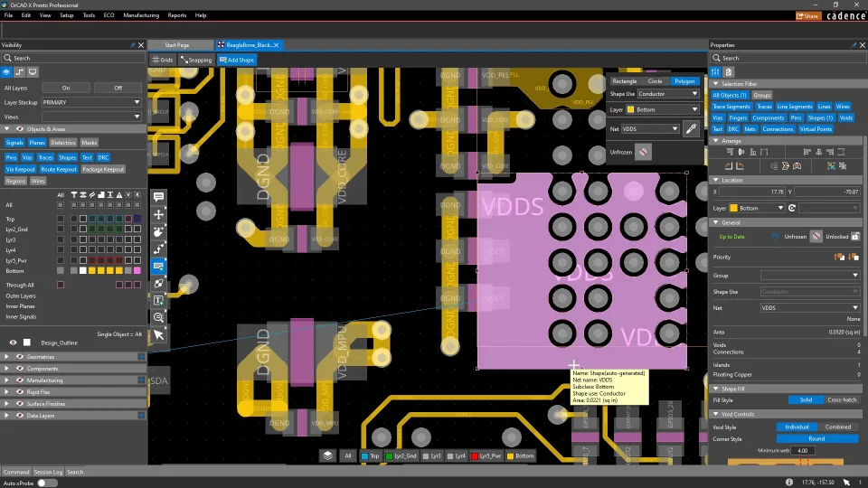868x488 pixels.
Task: Click the info icon in status bar
Action: coord(789,482)
